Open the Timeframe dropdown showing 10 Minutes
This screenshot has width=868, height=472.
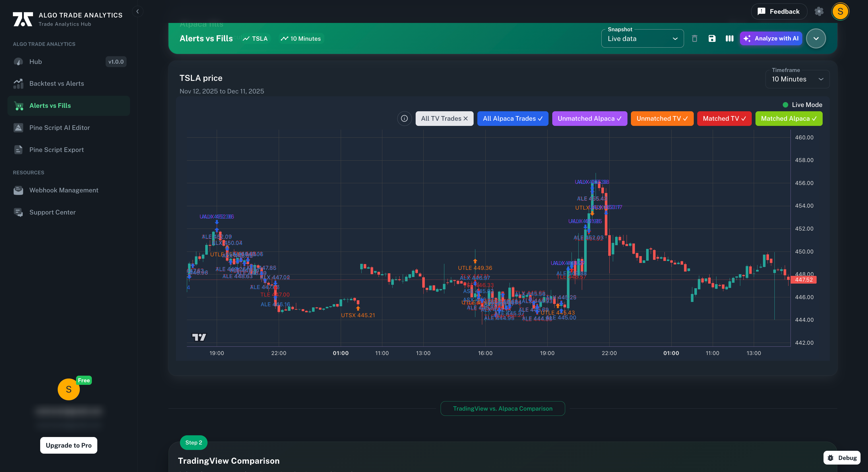coord(797,79)
